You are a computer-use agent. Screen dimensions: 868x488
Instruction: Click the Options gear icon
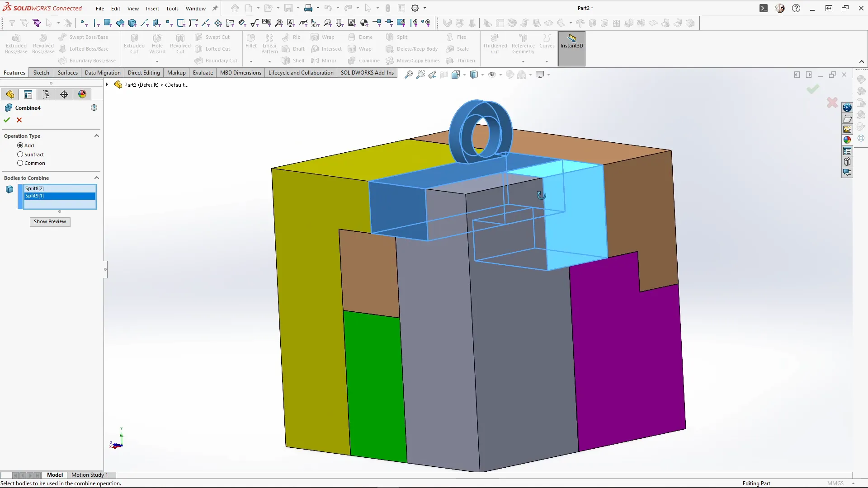click(415, 8)
